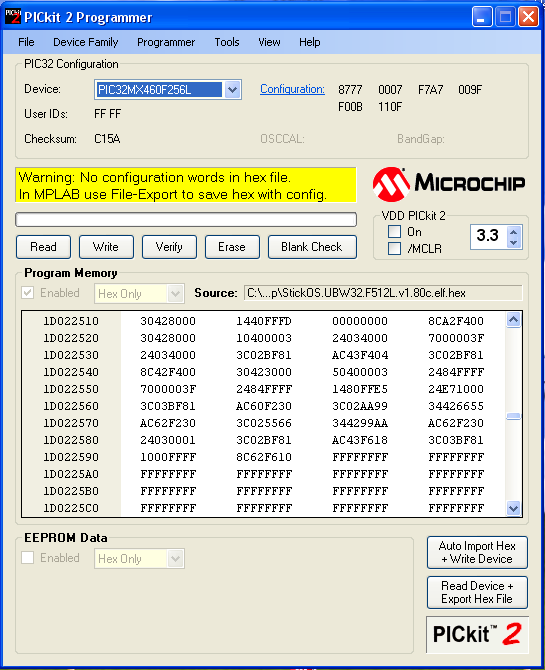The width and height of the screenshot is (545, 670).
Task: Click program memory scrollbar up arrow
Action: (x=513, y=320)
